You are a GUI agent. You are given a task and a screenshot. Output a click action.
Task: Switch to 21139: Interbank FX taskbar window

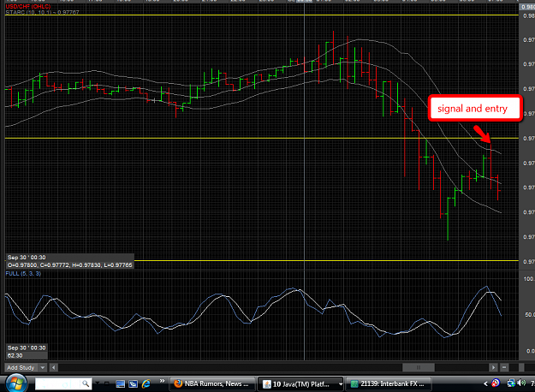(389, 383)
